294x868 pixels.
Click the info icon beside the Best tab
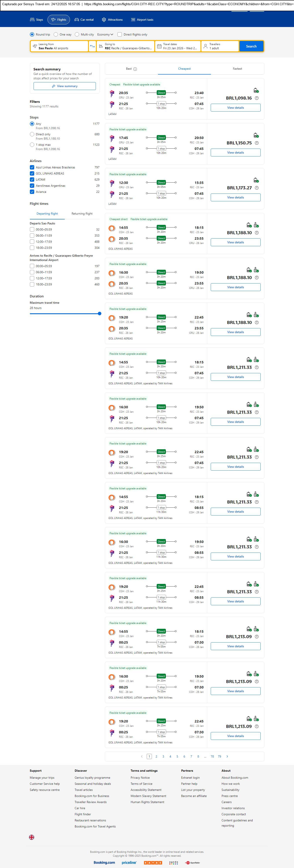coord(135,69)
